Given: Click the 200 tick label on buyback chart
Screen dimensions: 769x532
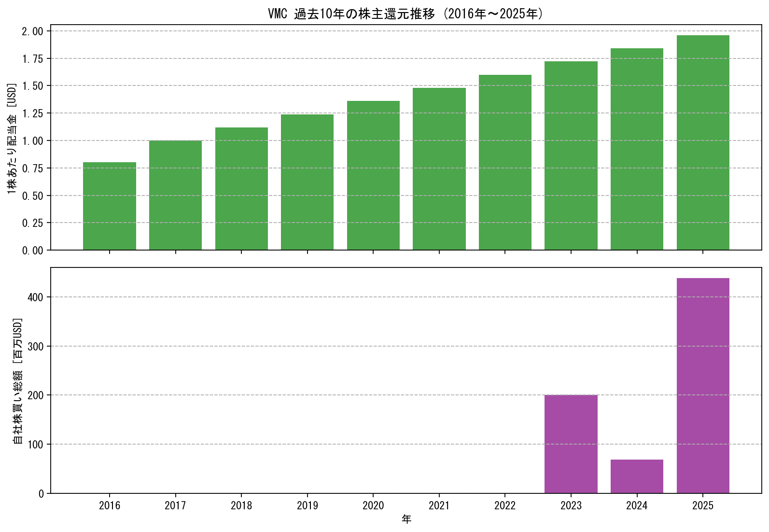Looking at the screenshot, I should [x=36, y=395].
